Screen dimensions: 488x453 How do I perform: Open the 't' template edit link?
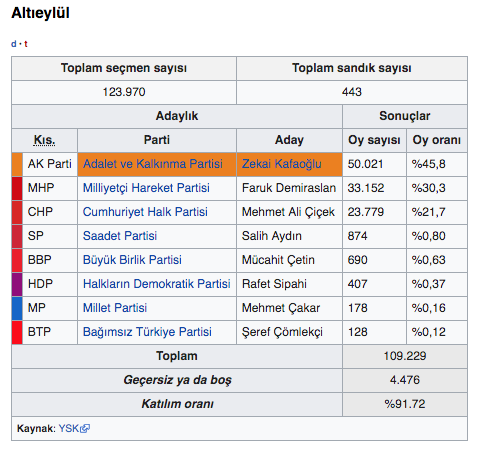26,44
